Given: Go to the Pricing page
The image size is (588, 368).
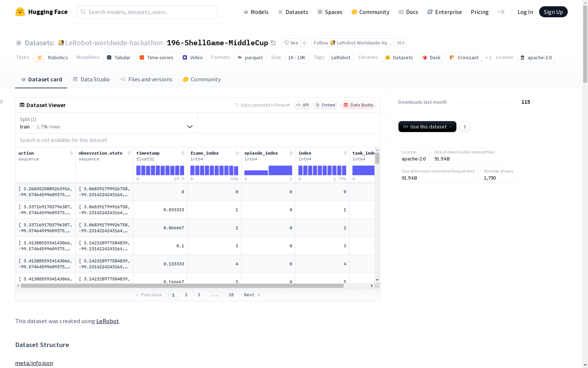Looking at the screenshot, I should [480, 12].
